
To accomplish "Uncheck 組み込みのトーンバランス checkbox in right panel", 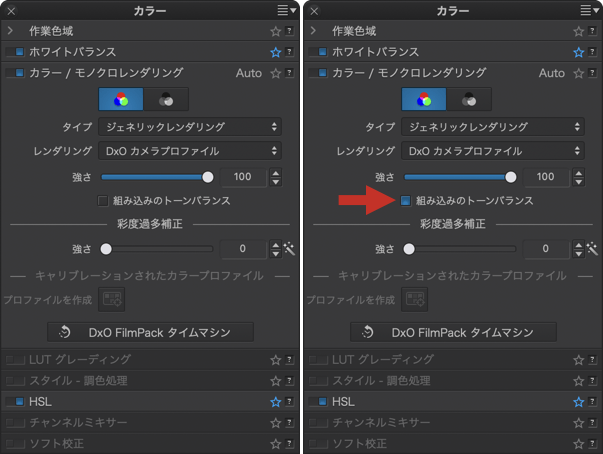I will click(x=406, y=201).
